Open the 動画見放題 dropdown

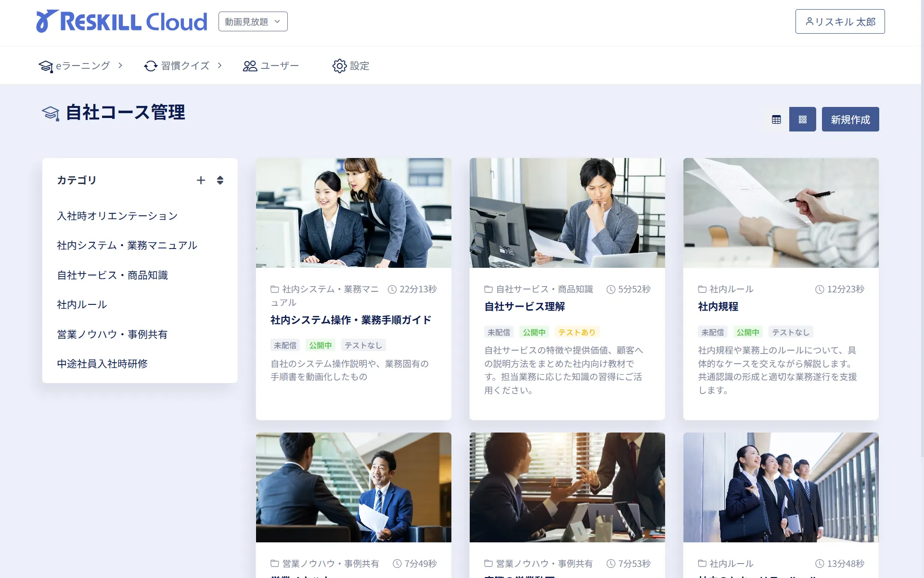(253, 22)
